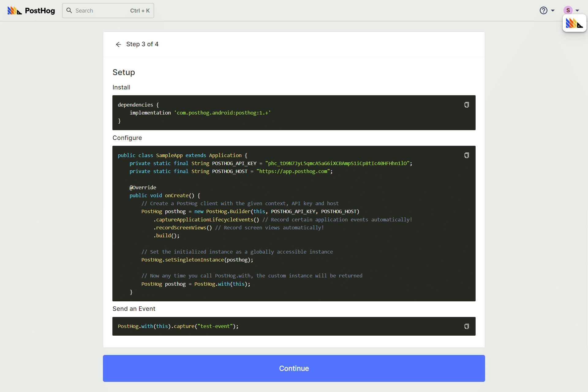Click the search magnifier icon

pos(69,10)
